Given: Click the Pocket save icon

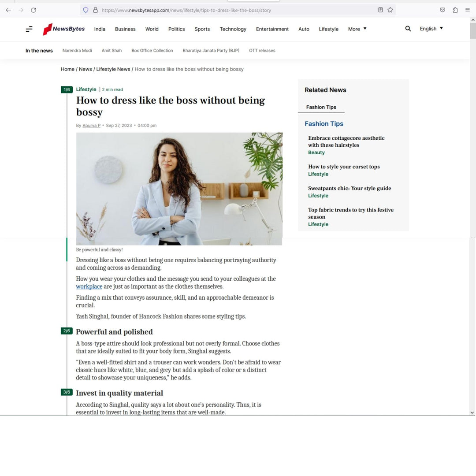Looking at the screenshot, I should pos(443,10).
